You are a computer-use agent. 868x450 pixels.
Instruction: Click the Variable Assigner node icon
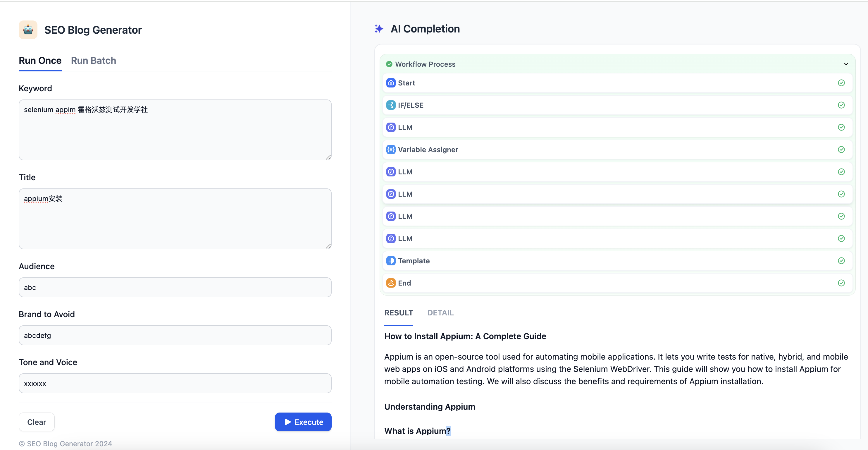tap(390, 150)
